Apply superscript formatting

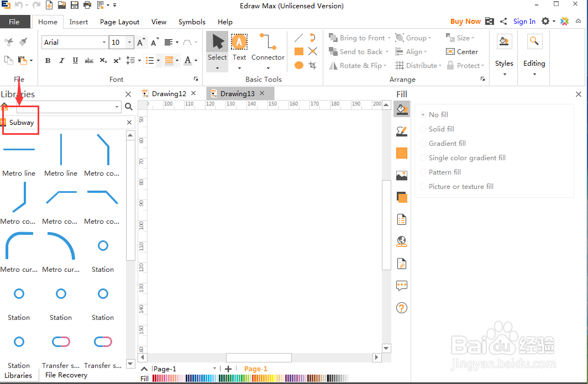click(x=117, y=60)
